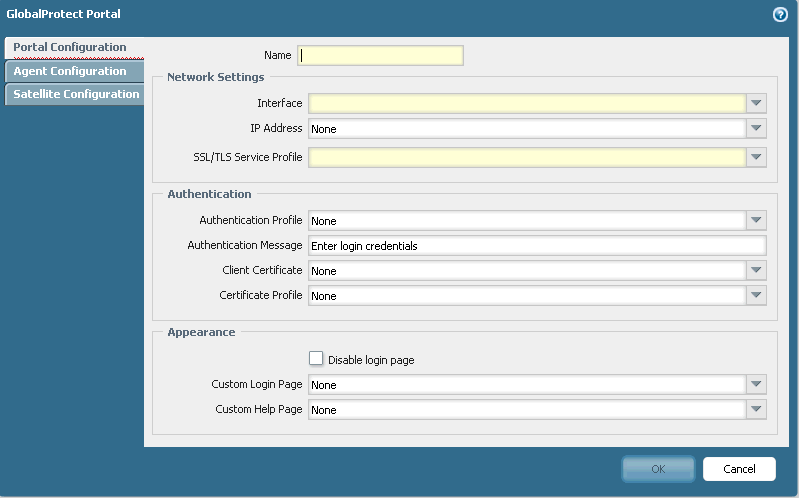Image resolution: width=799 pixels, height=498 pixels.
Task: Switch to the Agent Configuration tab
Action: point(70,71)
